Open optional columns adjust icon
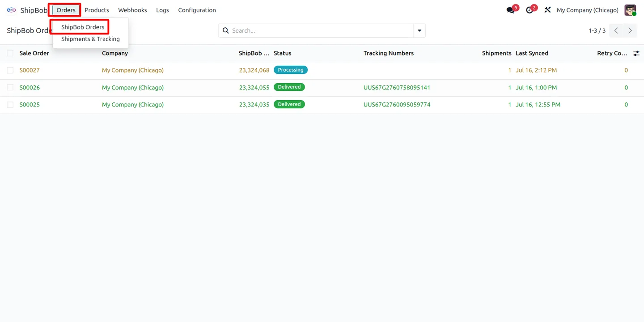 [x=636, y=53]
